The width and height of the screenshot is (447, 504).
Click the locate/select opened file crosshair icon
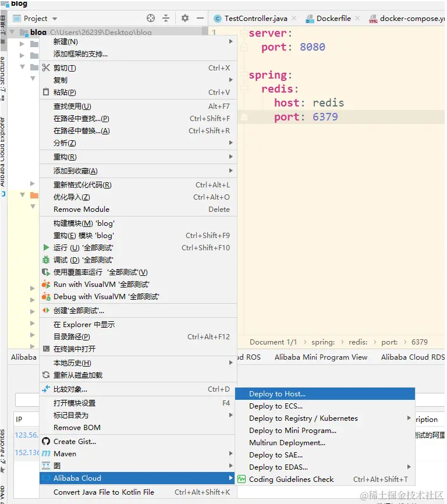point(151,18)
